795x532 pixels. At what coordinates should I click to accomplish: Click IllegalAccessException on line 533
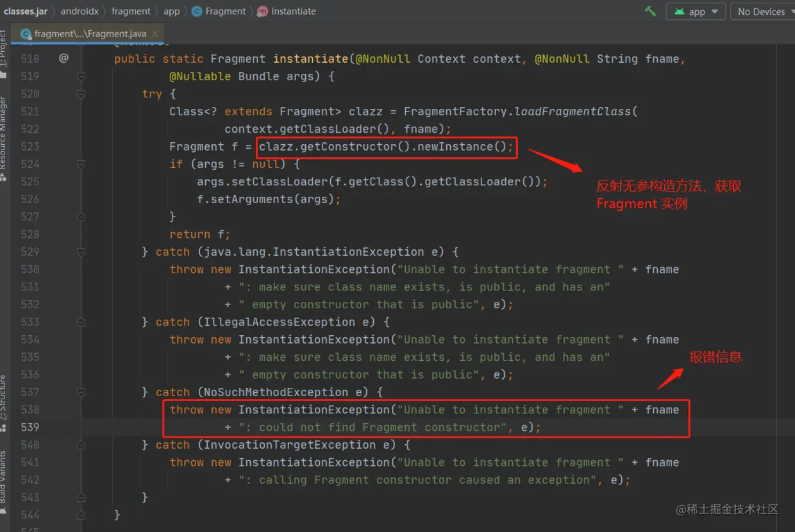(280, 322)
